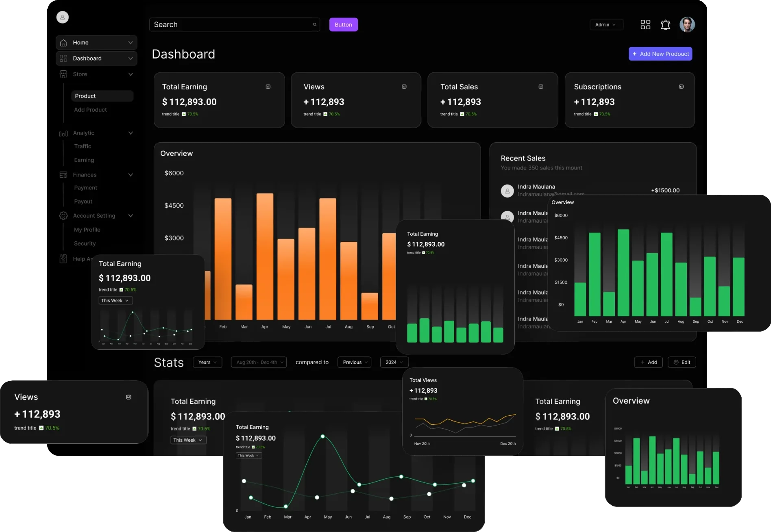Open the profile avatar in the top-right

coord(687,24)
